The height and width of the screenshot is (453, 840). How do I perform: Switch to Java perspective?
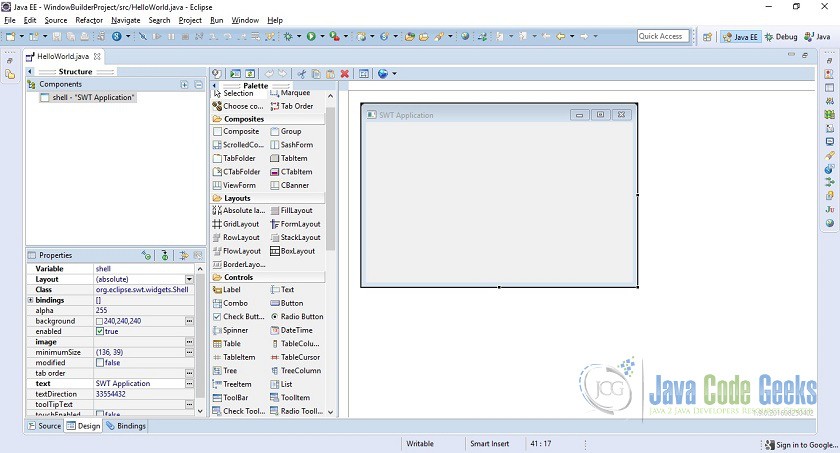tap(817, 37)
